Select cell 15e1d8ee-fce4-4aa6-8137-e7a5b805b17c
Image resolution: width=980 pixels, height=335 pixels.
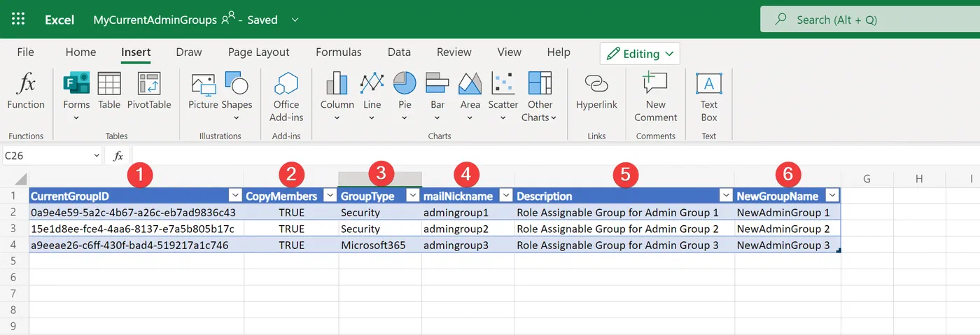136,229
